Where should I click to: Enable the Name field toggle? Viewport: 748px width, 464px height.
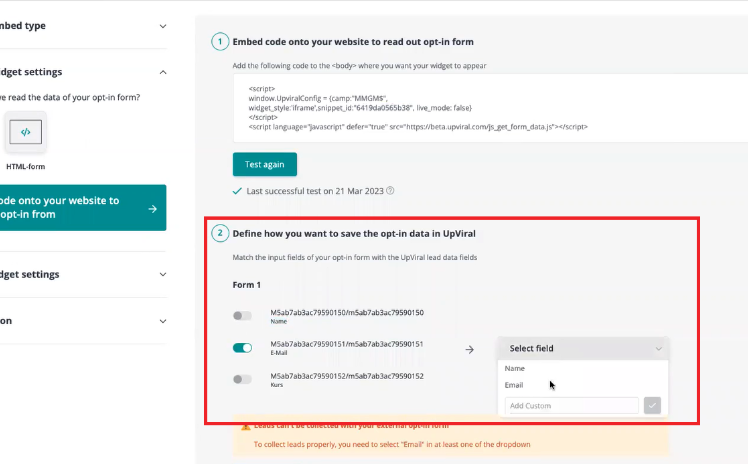(x=242, y=316)
